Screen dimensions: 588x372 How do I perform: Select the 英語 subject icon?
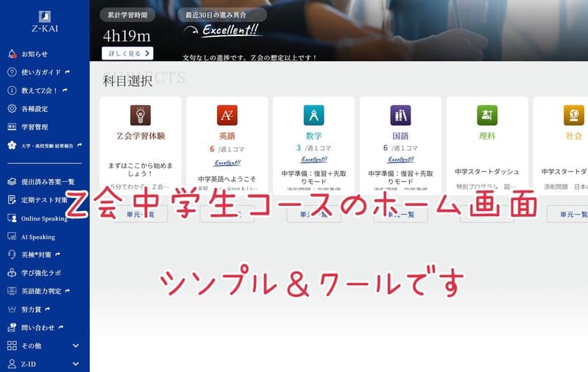pos(227,115)
